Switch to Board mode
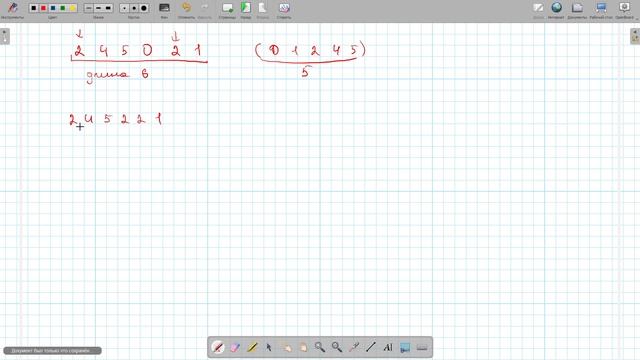Screen dimensions: 640x360 coord(538,8)
